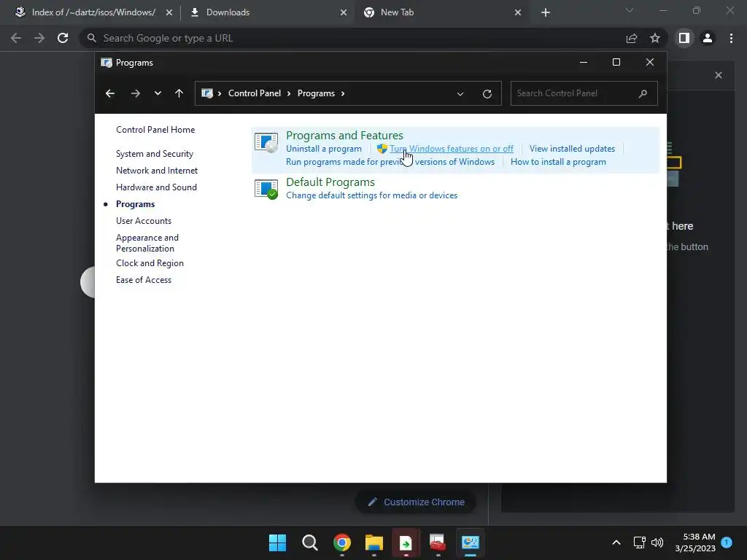
Task: Click the Control Panel forward arrow
Action: coord(135,93)
